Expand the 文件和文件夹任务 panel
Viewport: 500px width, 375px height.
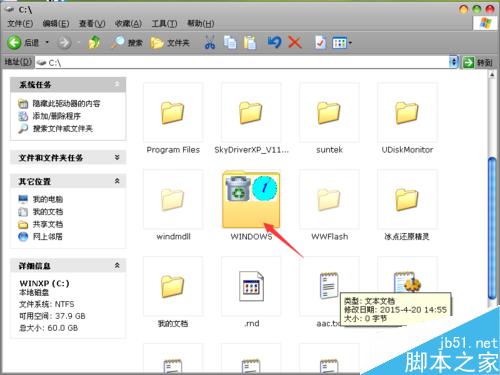tap(117, 157)
